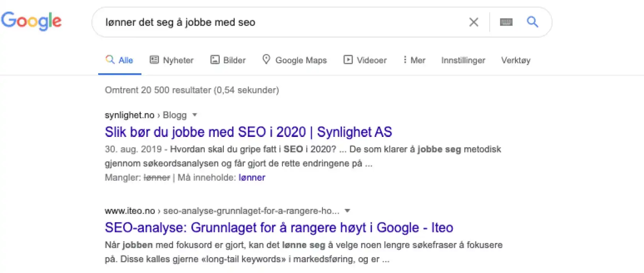Click the Alle magnifier icon
The image size is (644, 273).
click(110, 59)
